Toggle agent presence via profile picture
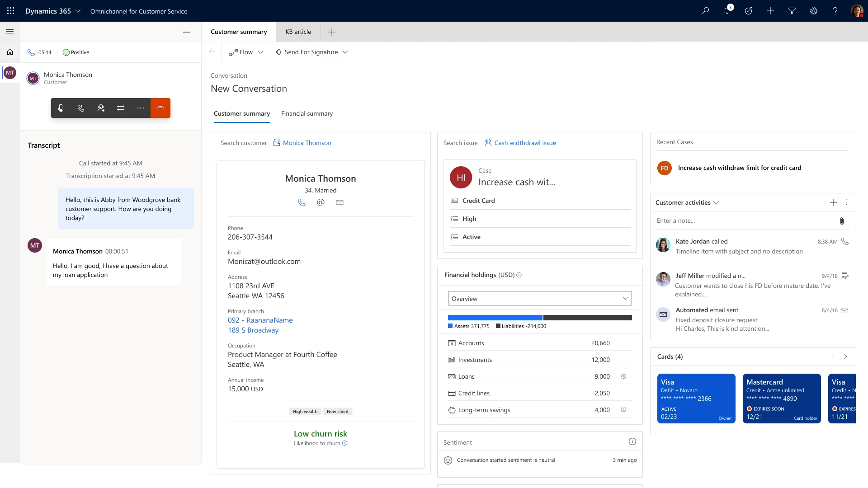This screenshot has width=868, height=488. [x=858, y=11]
